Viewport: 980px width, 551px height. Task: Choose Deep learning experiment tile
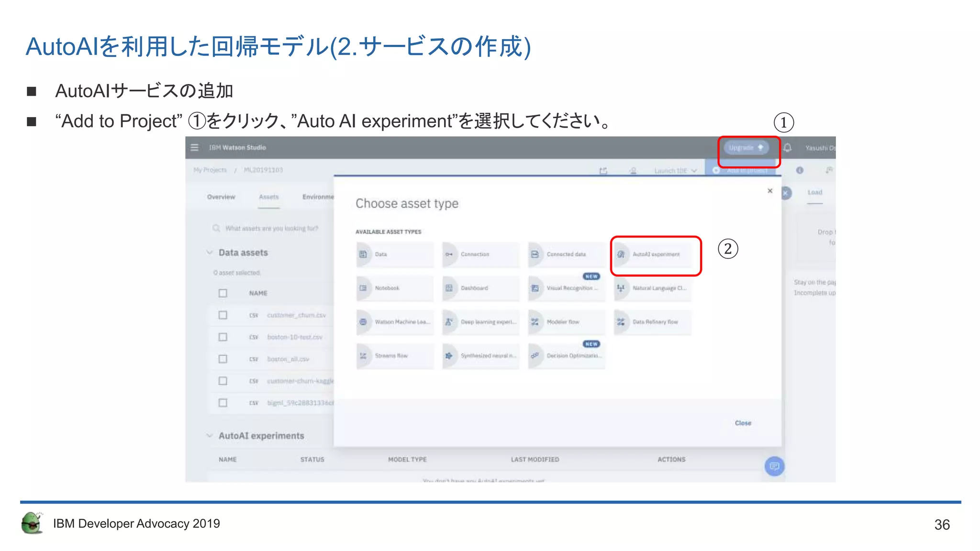[480, 322]
